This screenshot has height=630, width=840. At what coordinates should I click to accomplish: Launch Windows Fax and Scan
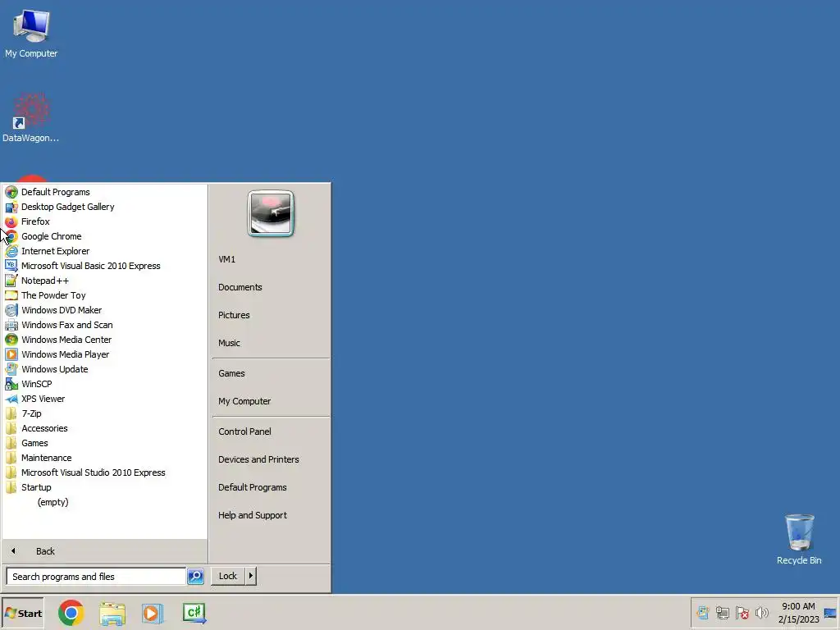pos(104,325)
